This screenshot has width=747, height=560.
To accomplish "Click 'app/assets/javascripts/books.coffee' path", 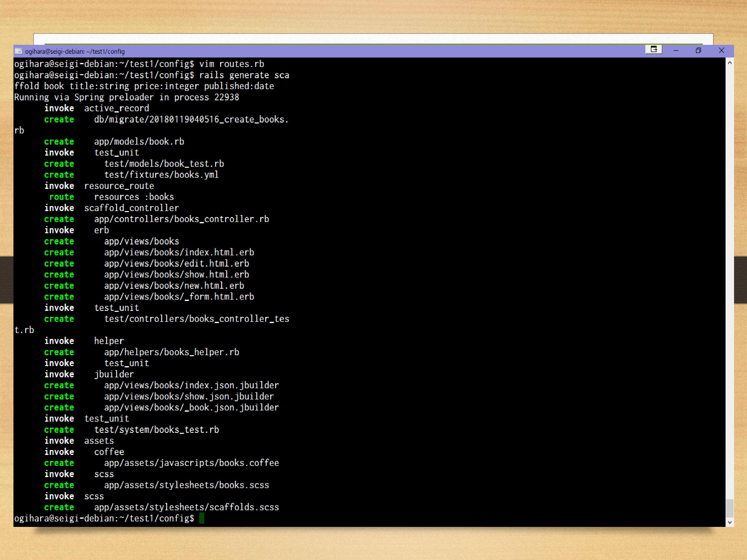I will click(191, 463).
